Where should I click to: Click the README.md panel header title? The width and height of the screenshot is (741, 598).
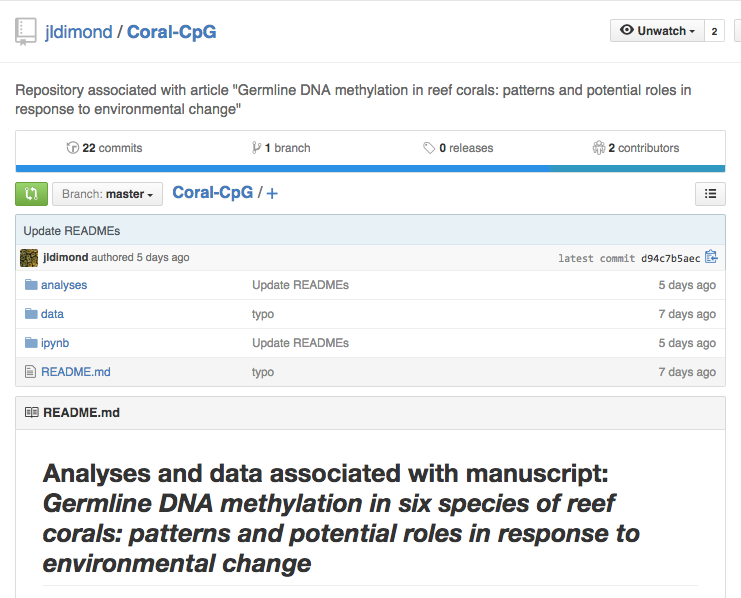pos(81,413)
